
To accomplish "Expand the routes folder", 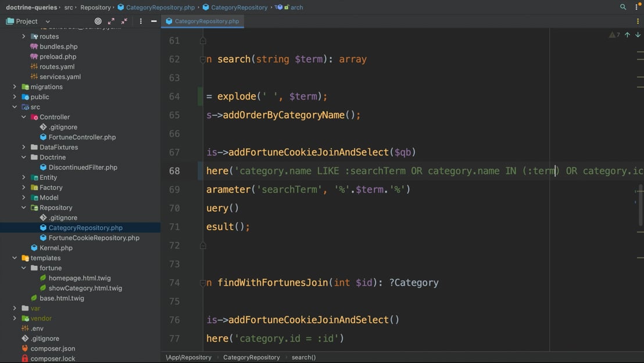I will 24,36.
